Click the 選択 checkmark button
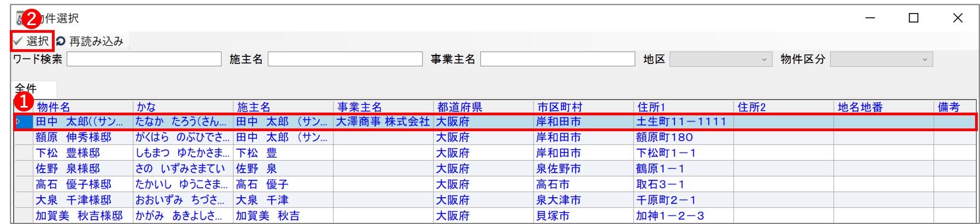Image resolution: width=980 pixels, height=224 pixels. (x=32, y=41)
